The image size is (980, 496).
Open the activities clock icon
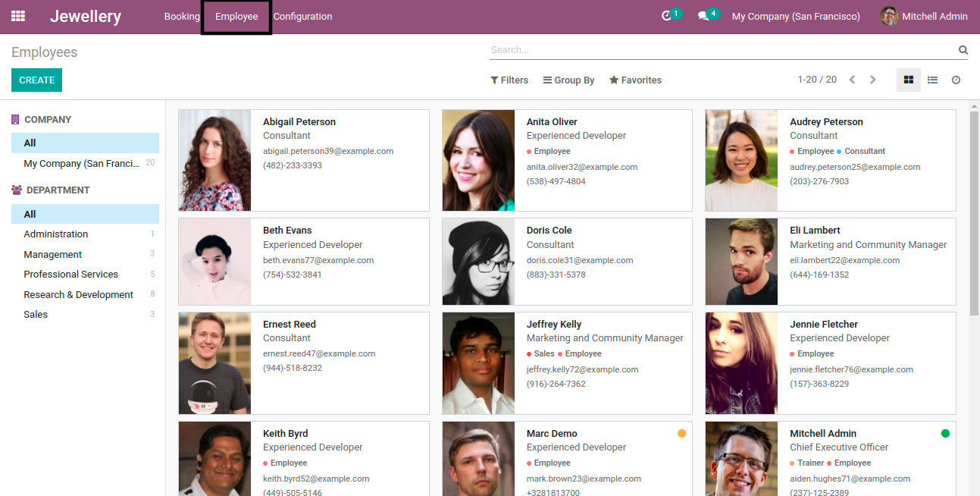[667, 16]
